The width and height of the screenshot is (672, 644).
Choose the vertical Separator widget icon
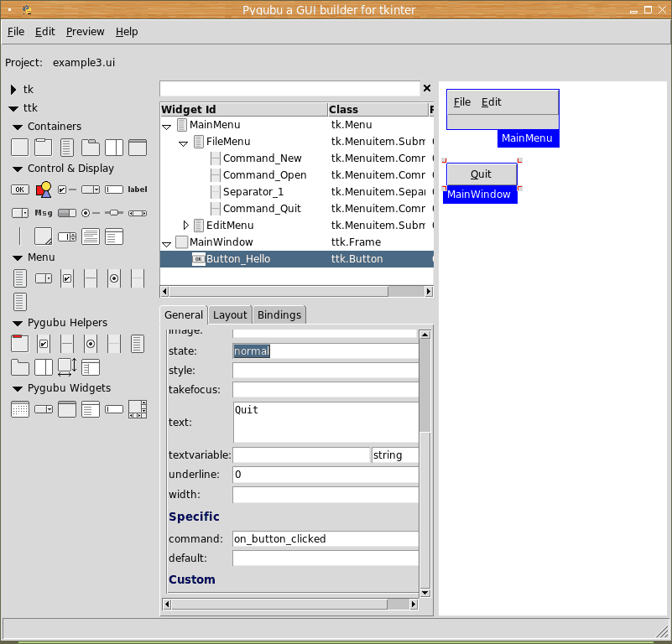[x=19, y=236]
